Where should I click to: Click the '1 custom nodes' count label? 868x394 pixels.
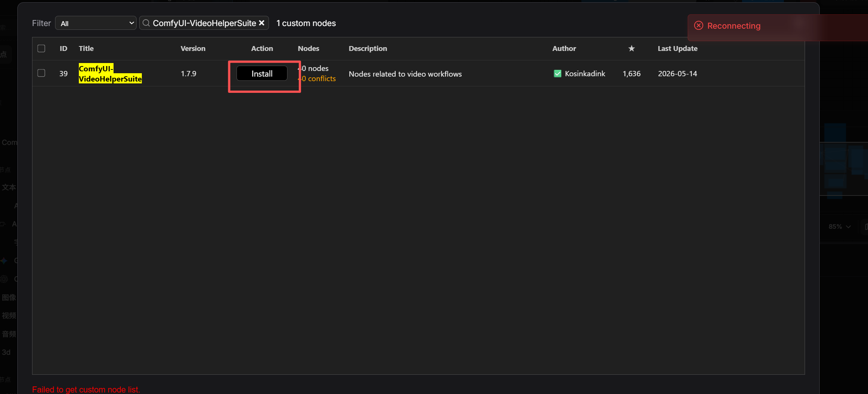306,23
